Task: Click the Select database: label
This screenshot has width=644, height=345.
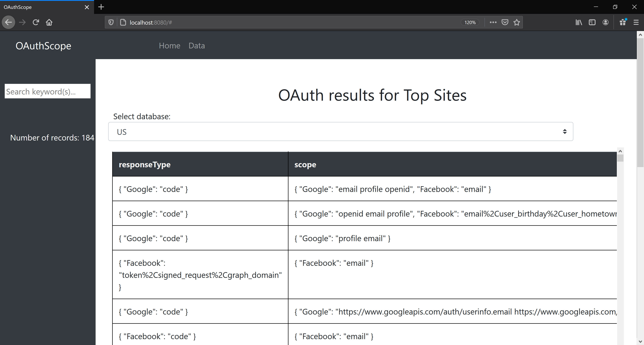Action: tap(142, 117)
